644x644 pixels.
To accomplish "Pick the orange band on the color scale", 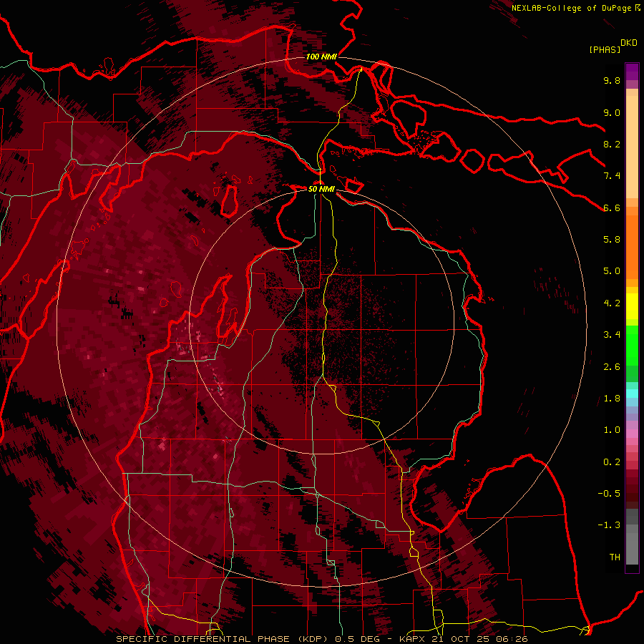I will point(632,246).
